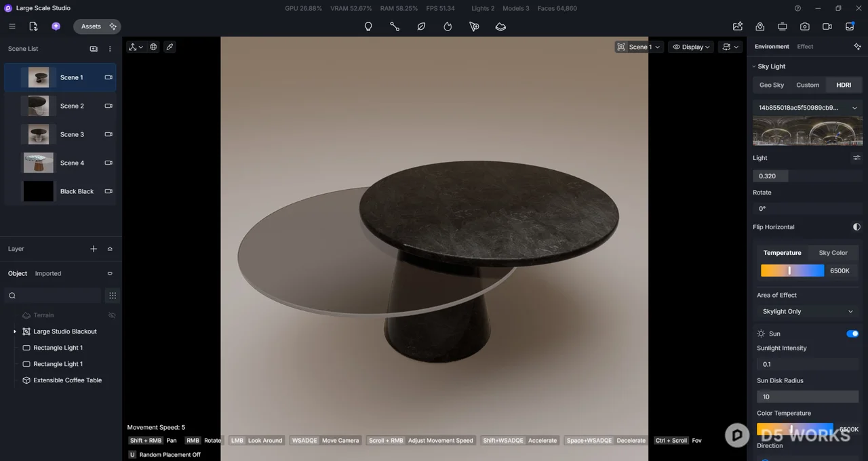Image resolution: width=868 pixels, height=461 pixels.
Task: Select the path tool icon
Action: coord(395,26)
